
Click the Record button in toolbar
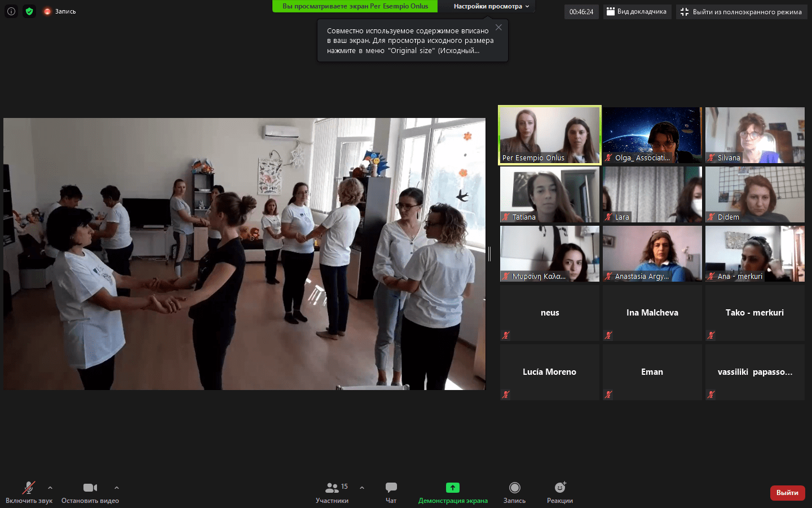point(514,492)
